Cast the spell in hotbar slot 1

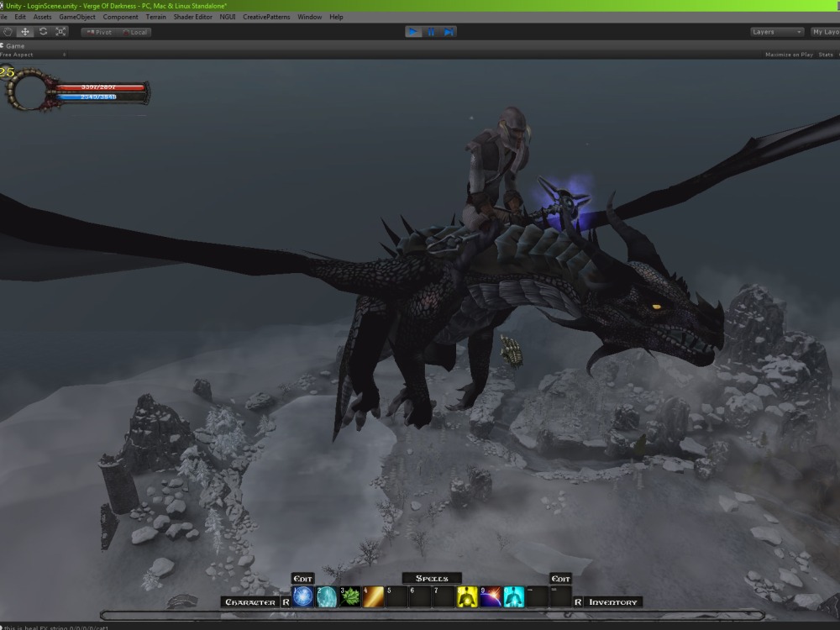pyautogui.click(x=302, y=596)
